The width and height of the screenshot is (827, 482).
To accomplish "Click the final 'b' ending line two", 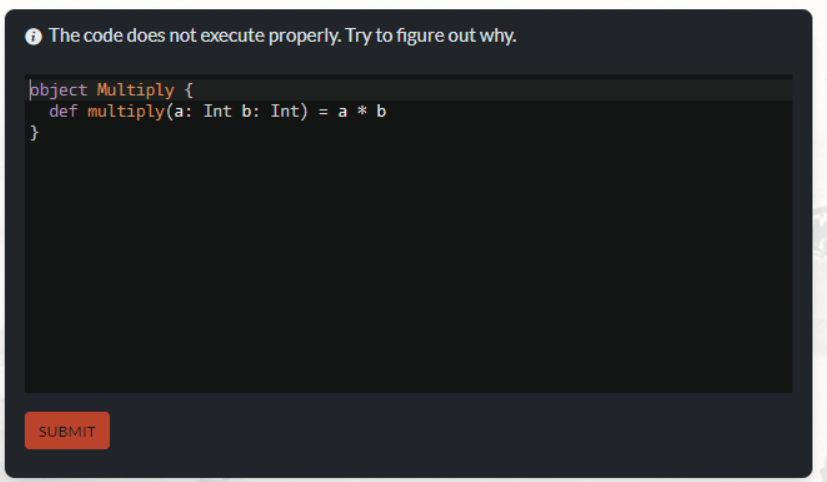I will tap(381, 111).
